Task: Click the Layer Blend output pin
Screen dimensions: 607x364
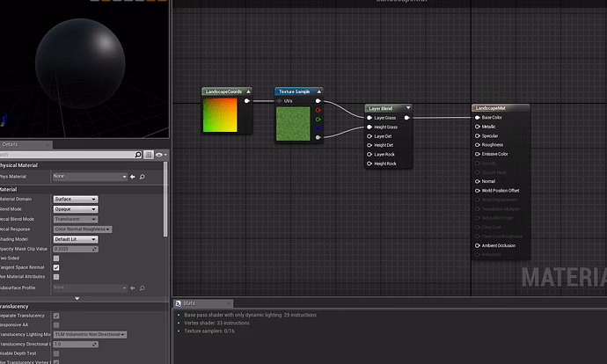Action: 406,118
